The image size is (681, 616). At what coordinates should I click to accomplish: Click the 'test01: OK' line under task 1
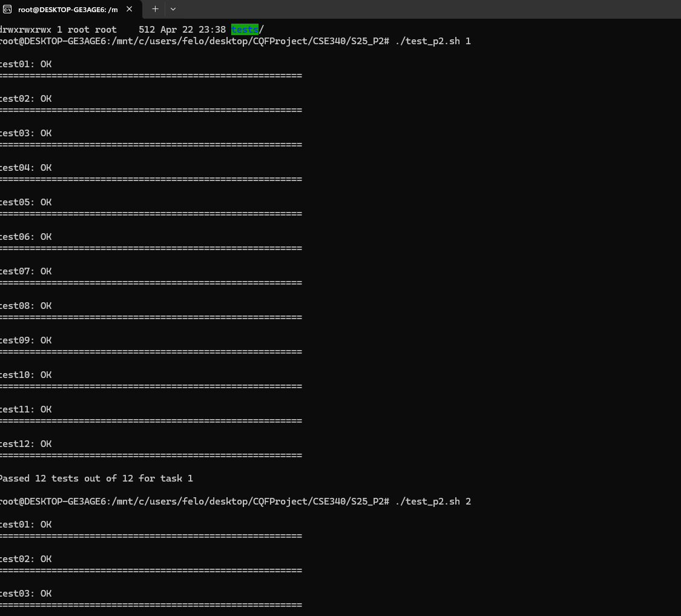tap(25, 64)
